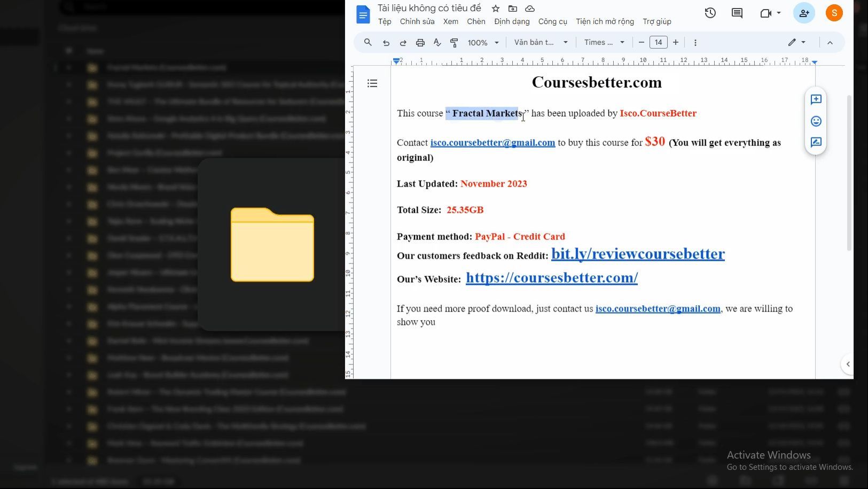Suggest edits from the side panel
The image size is (868, 489).
816,143
